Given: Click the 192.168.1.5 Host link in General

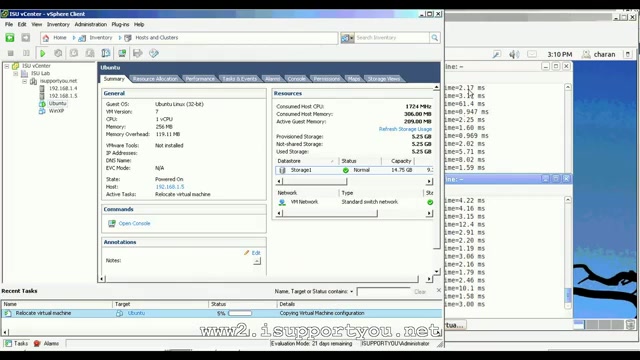Looking at the screenshot, I should (170, 187).
